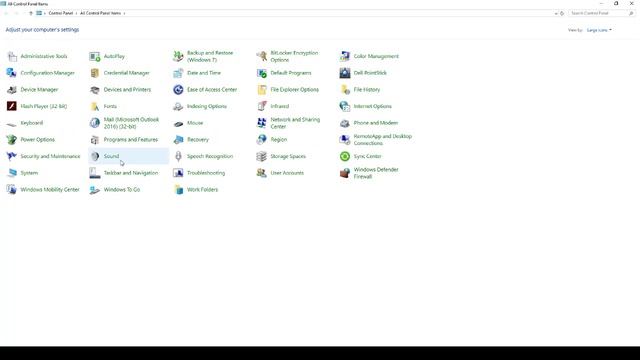Open Windows To Go icon
The height and width of the screenshot is (360, 640).
95,190
